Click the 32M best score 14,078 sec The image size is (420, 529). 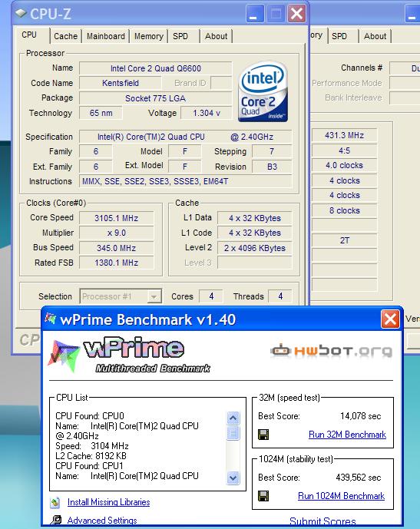click(x=360, y=416)
